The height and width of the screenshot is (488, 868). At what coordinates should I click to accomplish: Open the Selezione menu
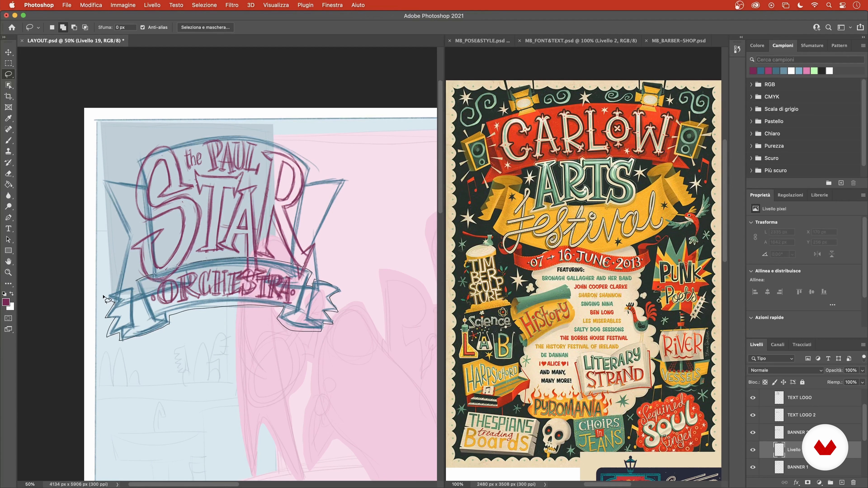point(204,5)
